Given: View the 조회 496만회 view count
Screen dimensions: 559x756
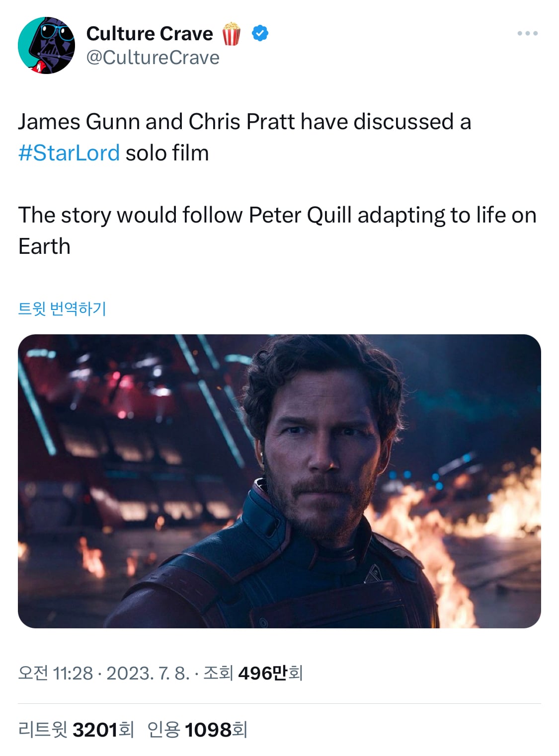Looking at the screenshot, I should (253, 673).
